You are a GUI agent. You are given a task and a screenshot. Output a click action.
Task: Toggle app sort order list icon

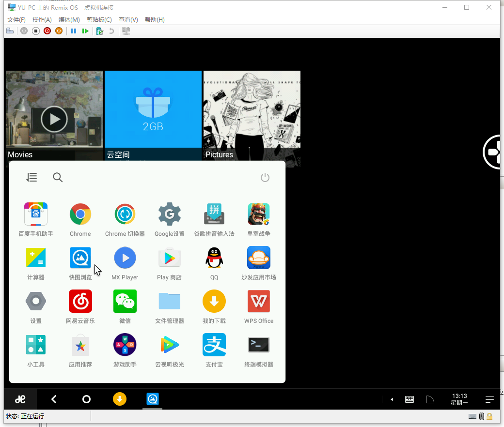[x=31, y=178]
